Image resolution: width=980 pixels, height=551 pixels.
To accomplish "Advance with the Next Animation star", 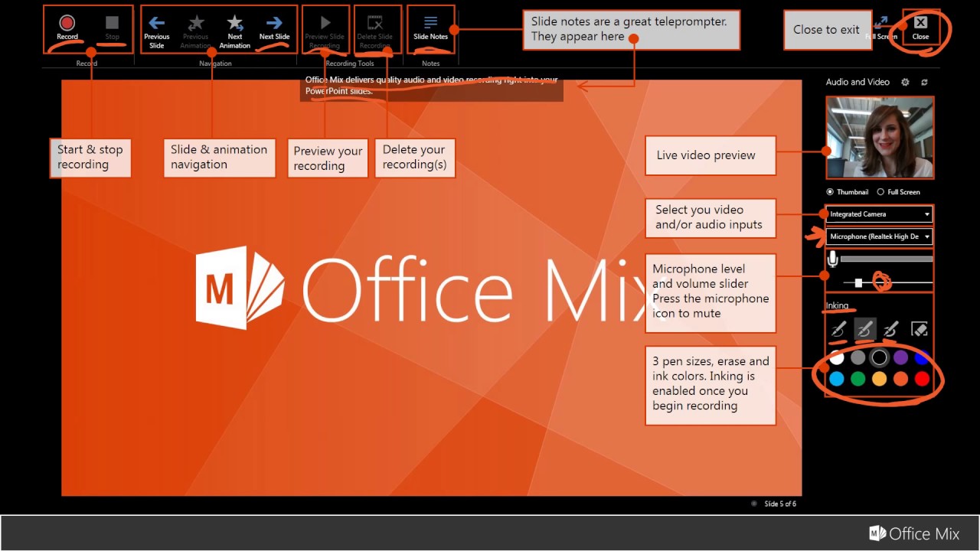I will (235, 31).
